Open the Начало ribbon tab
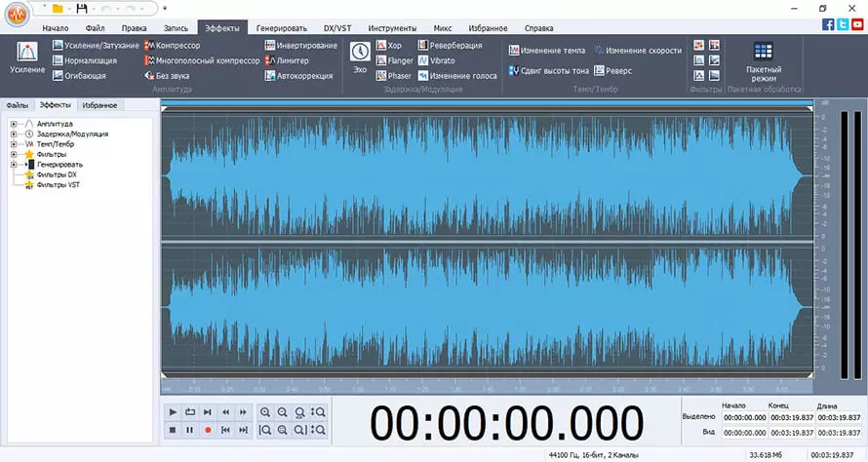This screenshot has height=462, width=868. coord(56,28)
